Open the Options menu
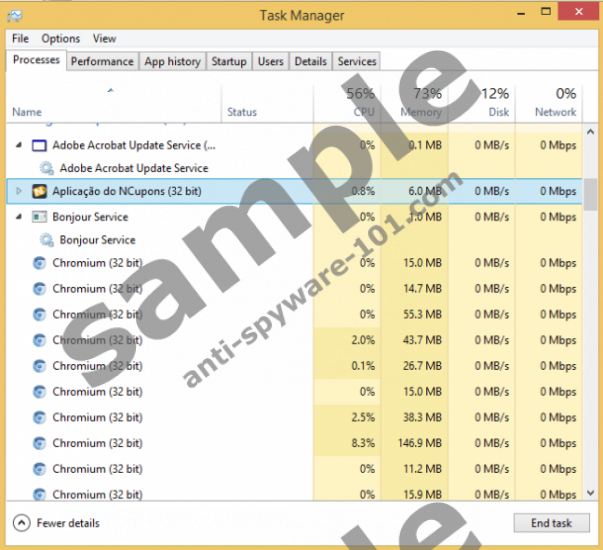Screen dimensions: 603x550 pyautogui.click(x=60, y=39)
